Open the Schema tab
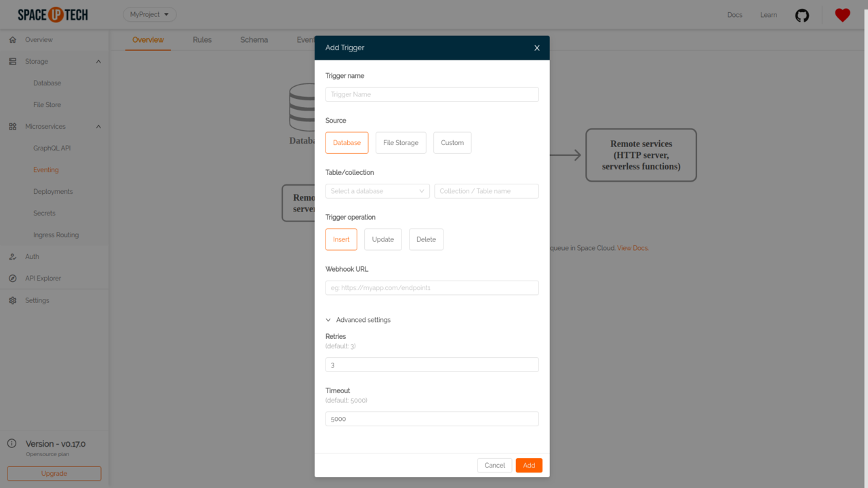The image size is (868, 488). point(254,40)
